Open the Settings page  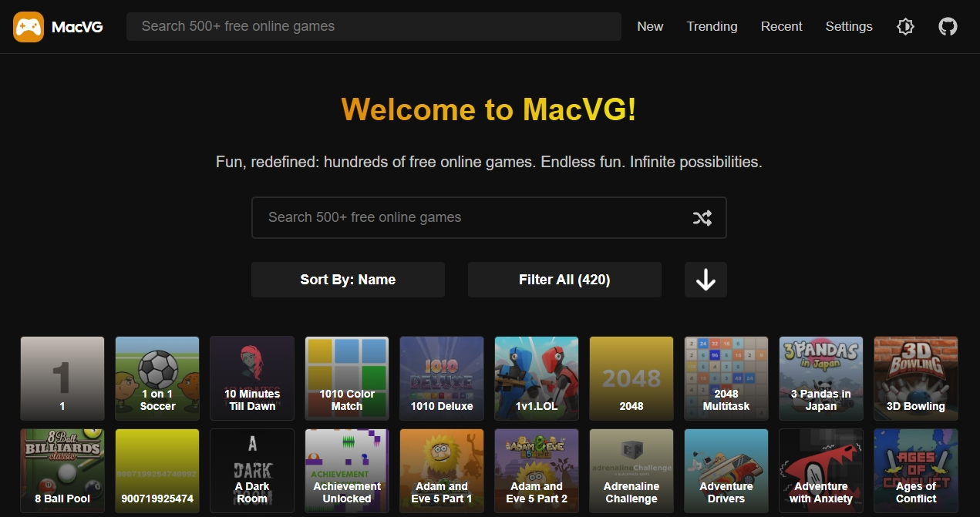pos(849,27)
